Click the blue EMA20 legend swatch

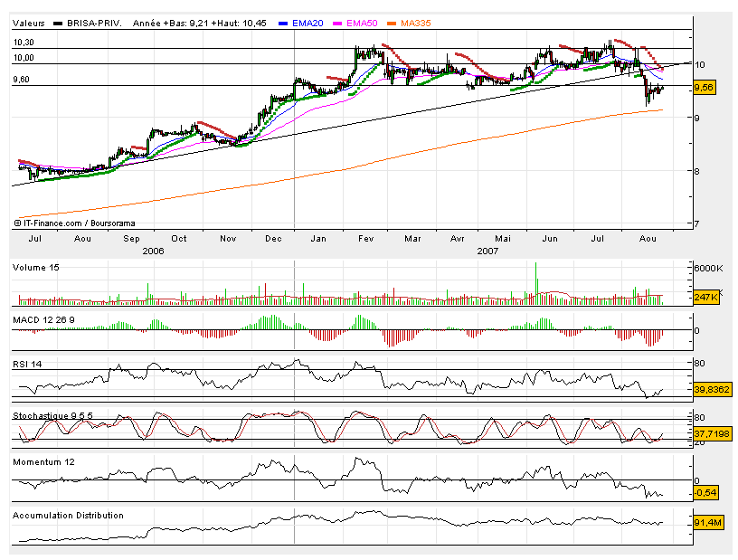tap(283, 24)
